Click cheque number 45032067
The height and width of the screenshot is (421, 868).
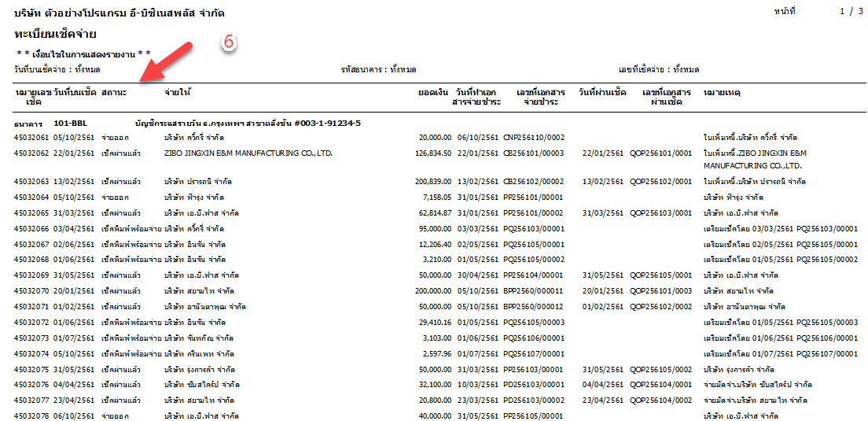[31, 244]
